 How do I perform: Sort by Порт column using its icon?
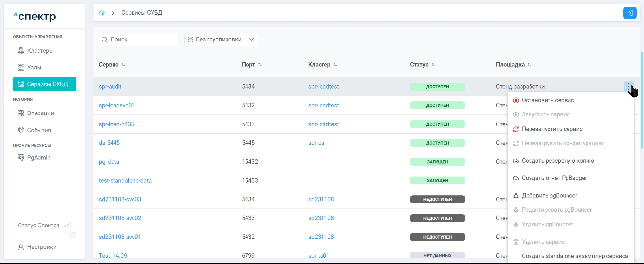click(260, 65)
